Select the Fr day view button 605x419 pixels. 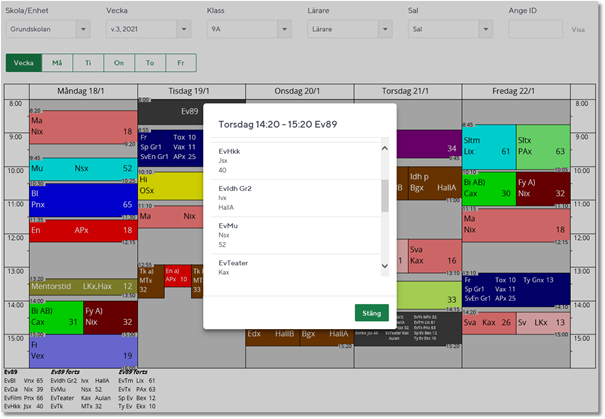(181, 62)
